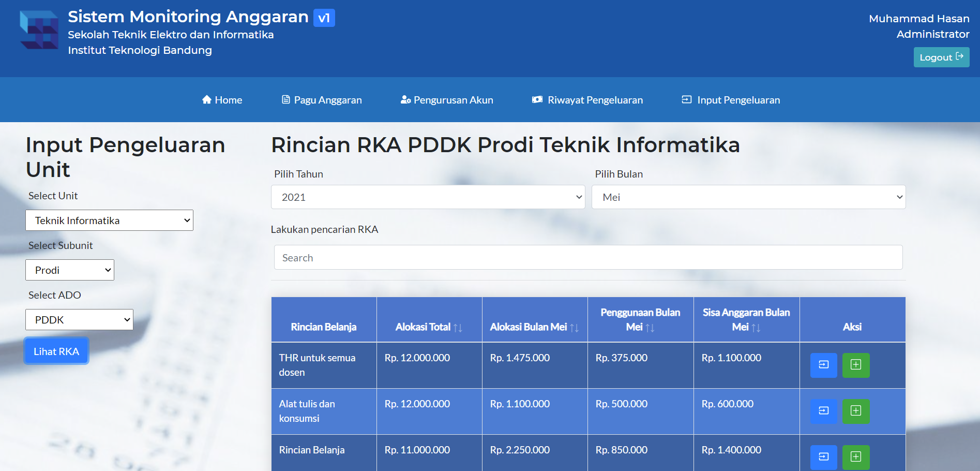This screenshot has height=471, width=980.
Task: Click the Lihat RKA button
Action: (x=56, y=351)
